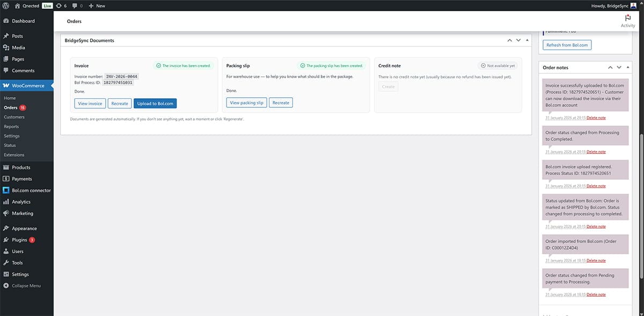Collapse the Order notes panel
Viewport: 644px width, 316px height.
[x=627, y=67]
